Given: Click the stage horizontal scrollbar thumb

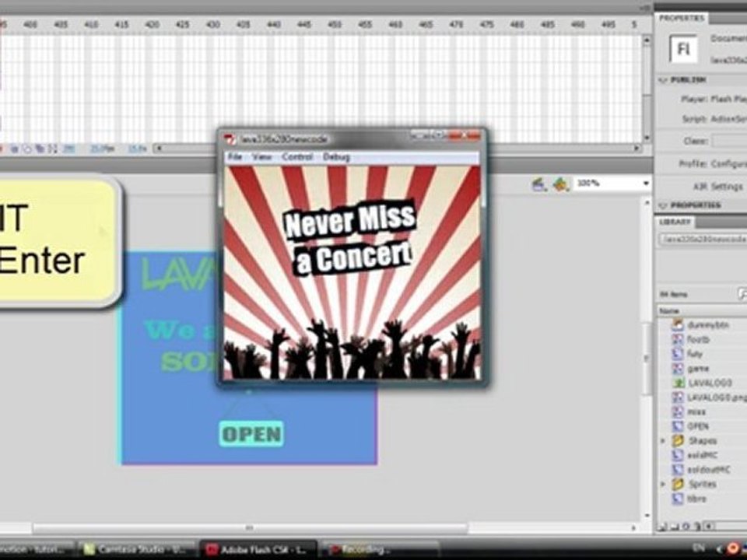Looking at the screenshot, I should pos(250,528).
